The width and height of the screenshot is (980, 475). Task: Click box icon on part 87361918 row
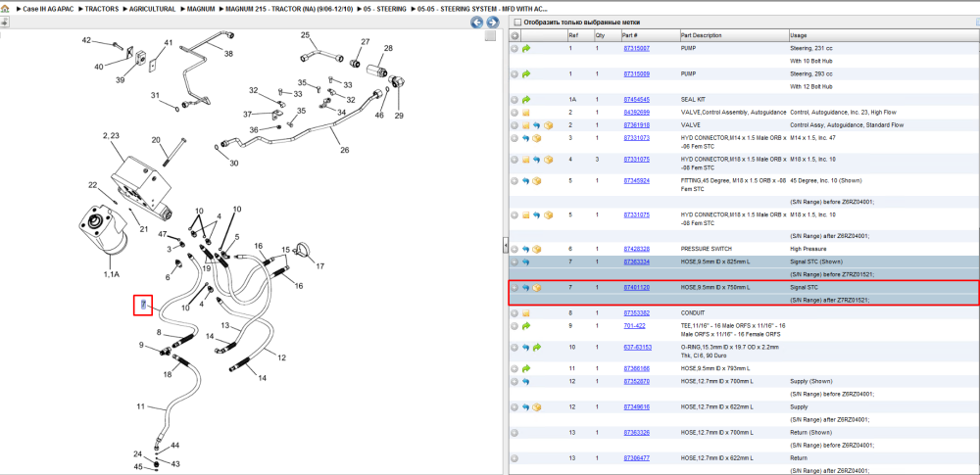tap(548, 125)
